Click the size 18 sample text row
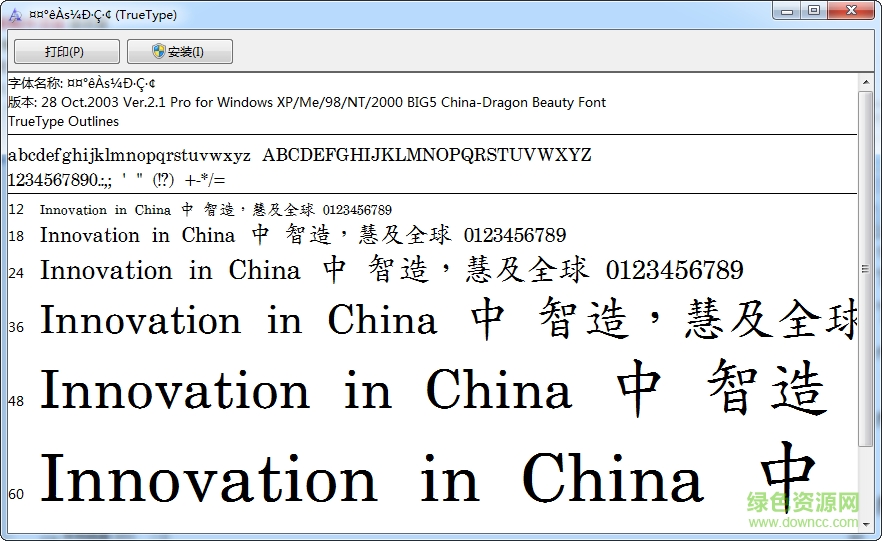The image size is (882, 541). pyautogui.click(x=303, y=235)
